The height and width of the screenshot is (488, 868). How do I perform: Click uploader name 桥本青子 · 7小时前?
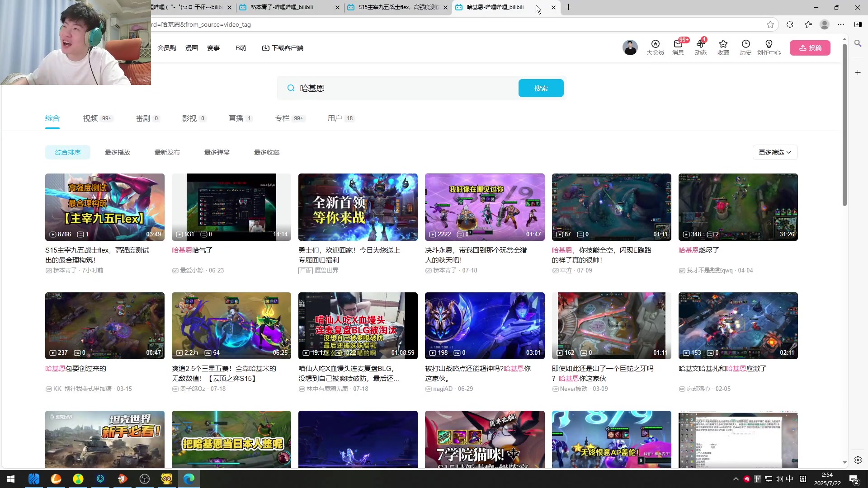74,270
